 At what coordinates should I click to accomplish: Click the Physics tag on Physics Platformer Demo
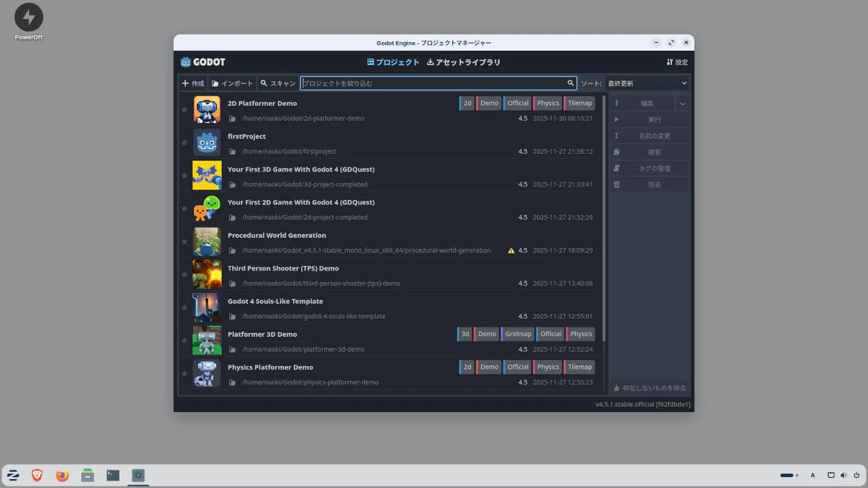coord(548,367)
